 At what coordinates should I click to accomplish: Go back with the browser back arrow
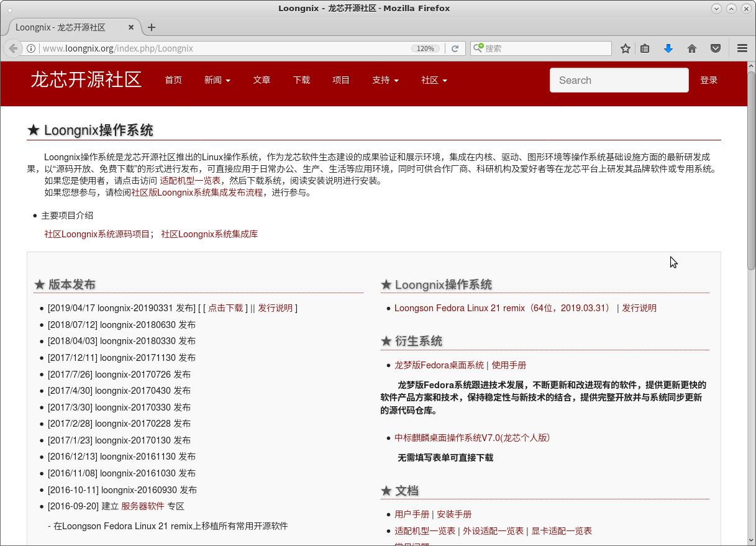coord(13,48)
